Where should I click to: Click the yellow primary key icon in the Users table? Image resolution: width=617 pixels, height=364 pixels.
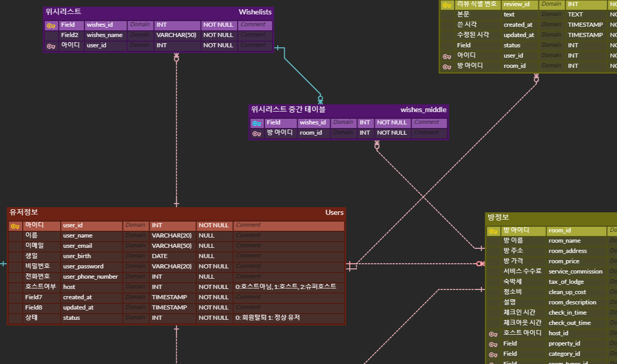pos(15,226)
